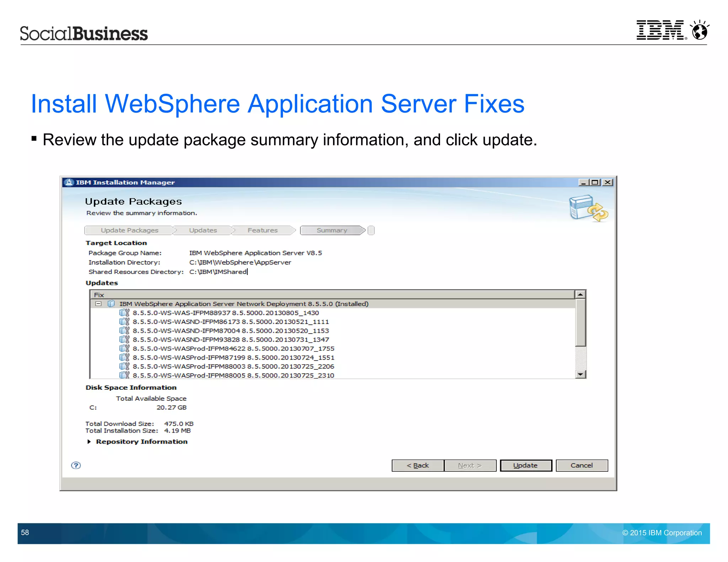
Task: Click the scroll up arrow in Updates list
Action: coord(580,294)
